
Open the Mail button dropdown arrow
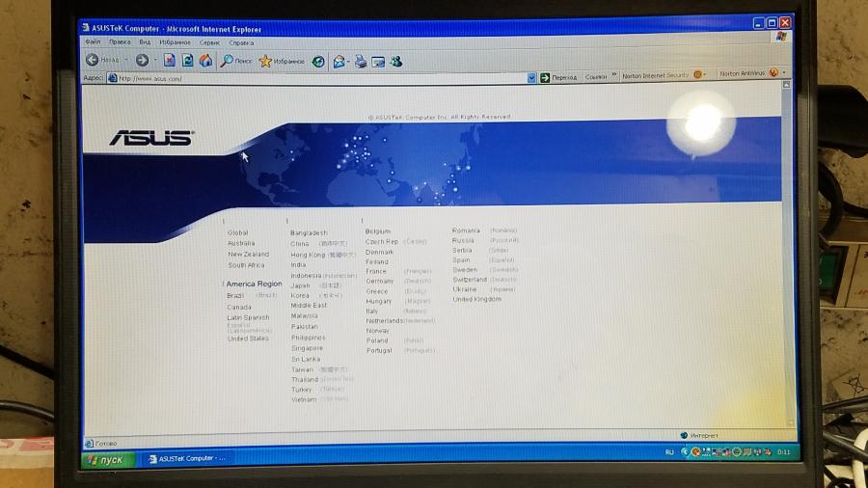(348, 62)
